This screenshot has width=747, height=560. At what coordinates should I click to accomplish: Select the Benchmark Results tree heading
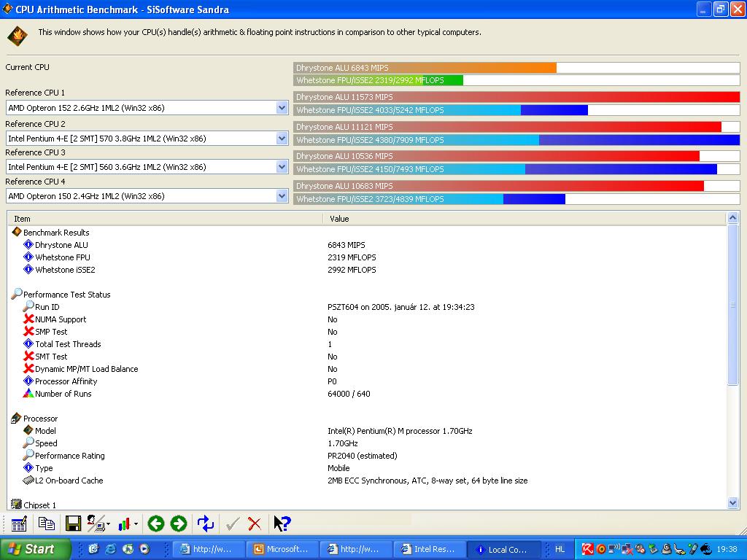coord(56,233)
